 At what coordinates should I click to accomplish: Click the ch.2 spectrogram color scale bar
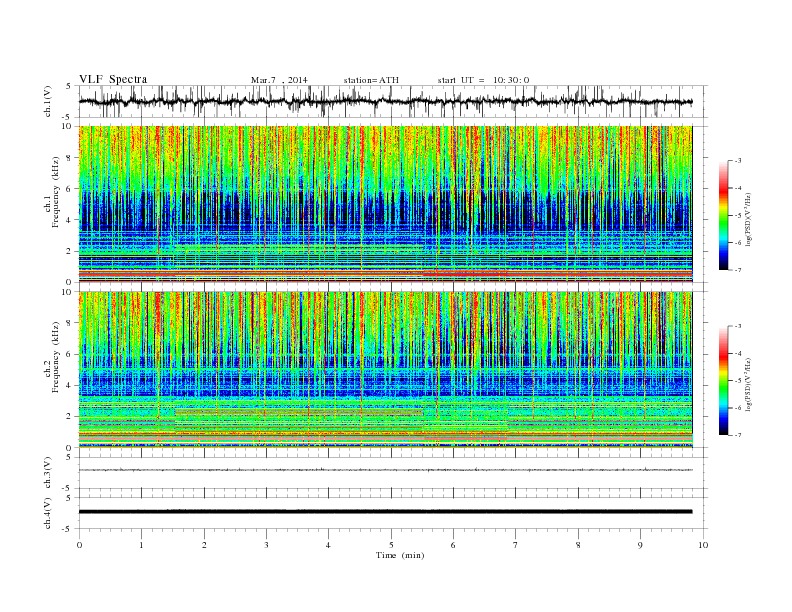723,381
